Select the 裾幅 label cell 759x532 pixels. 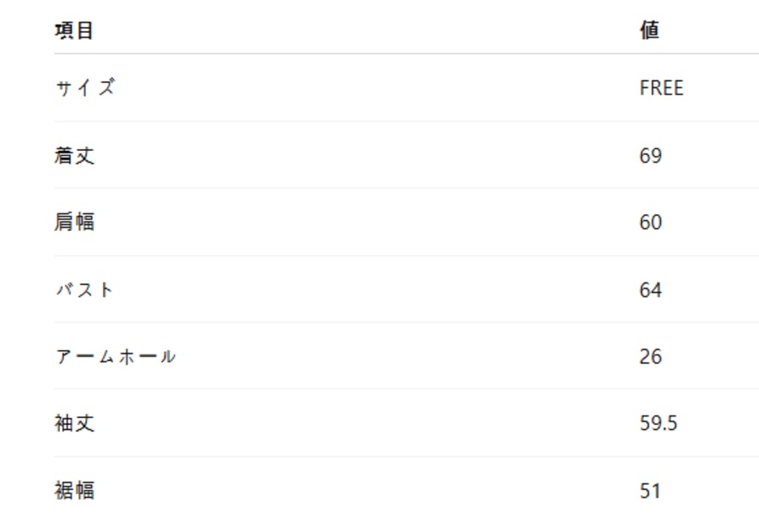[74, 490]
